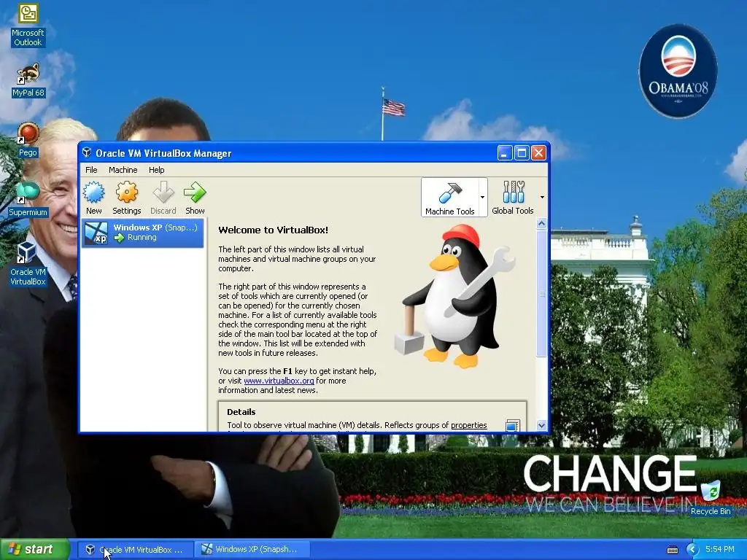Click the properties link in Details
Image resolution: width=747 pixels, height=560 pixels.
point(469,425)
